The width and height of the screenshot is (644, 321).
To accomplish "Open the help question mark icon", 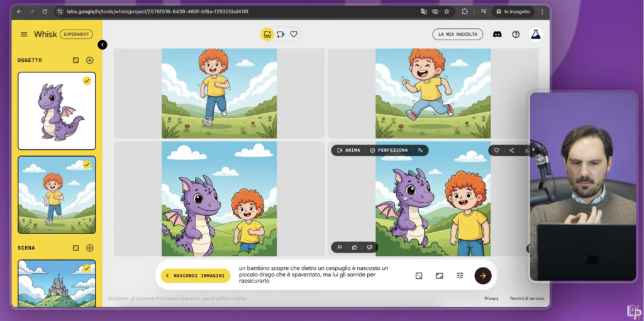I will (x=516, y=35).
